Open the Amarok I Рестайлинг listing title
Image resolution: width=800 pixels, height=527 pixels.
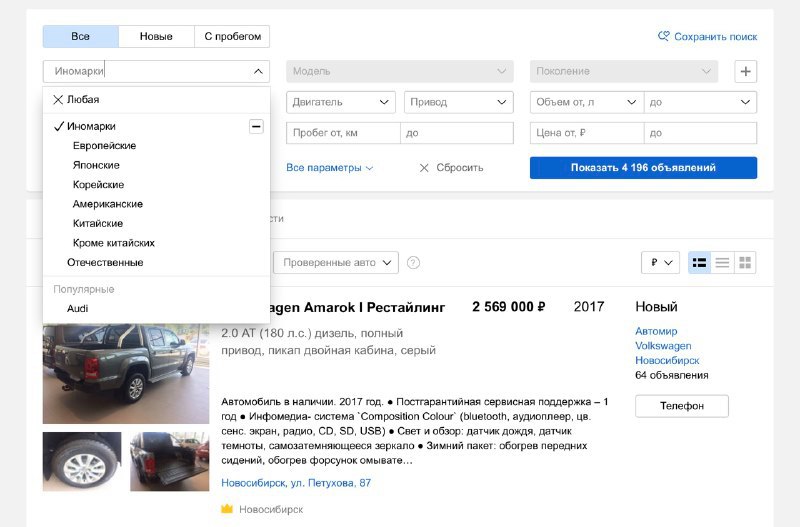[359, 307]
